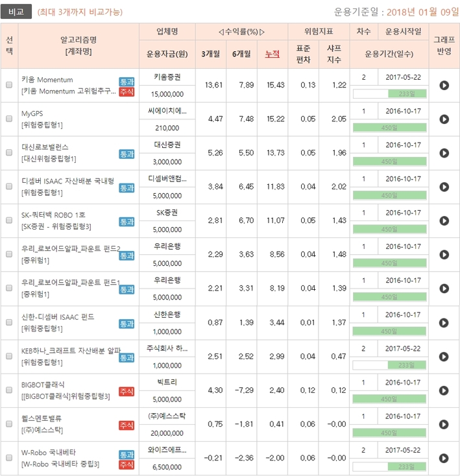Click 주식 badge on 키움 Momentum row
This screenshot has width=460, height=476.
pos(127,91)
